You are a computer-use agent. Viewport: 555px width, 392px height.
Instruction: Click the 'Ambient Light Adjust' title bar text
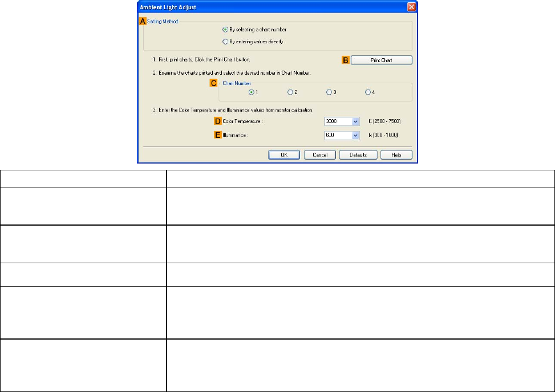[168, 7]
